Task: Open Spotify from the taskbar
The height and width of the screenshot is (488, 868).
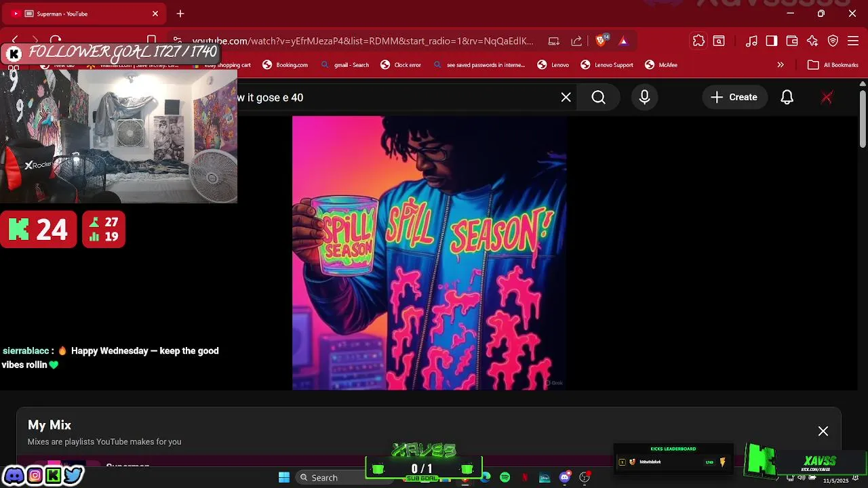Action: pos(505,478)
